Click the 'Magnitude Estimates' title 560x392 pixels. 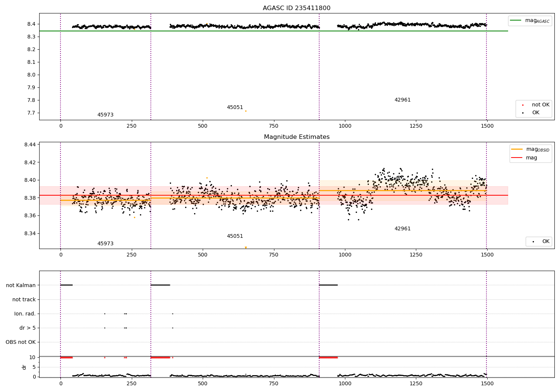pos(296,137)
